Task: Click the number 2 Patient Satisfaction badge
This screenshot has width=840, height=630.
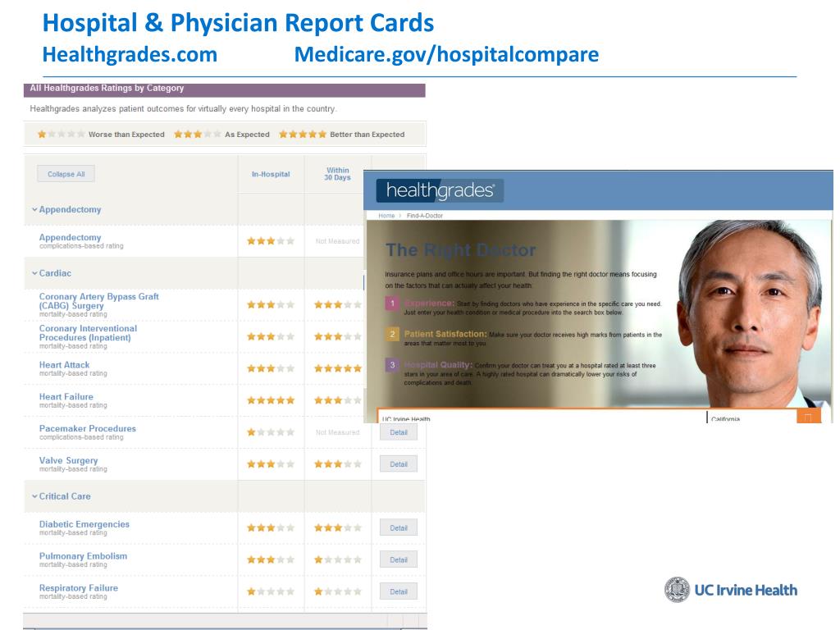Action: click(392, 335)
